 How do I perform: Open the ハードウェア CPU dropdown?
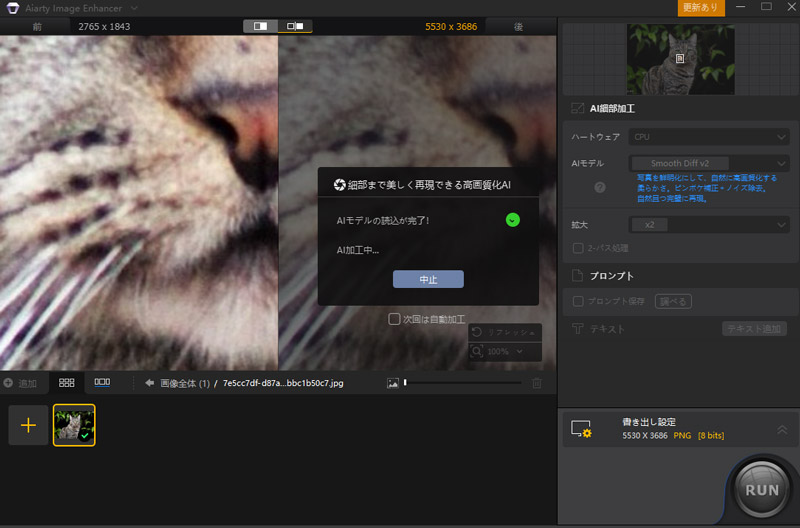point(709,137)
